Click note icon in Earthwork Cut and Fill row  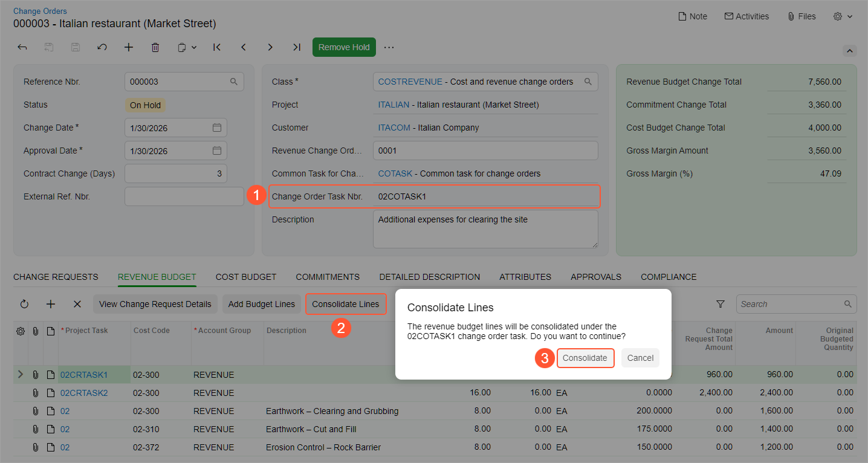51,429
